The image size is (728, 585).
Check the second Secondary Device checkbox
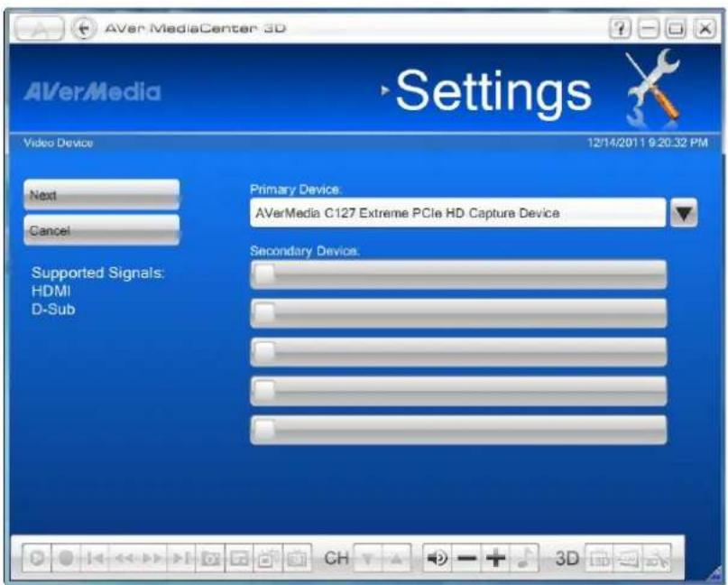264,312
